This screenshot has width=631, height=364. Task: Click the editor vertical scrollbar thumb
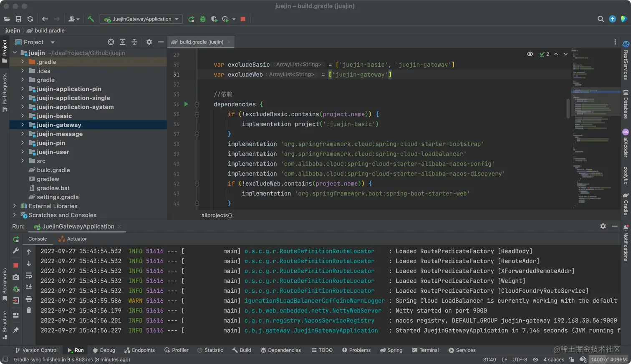pos(568,108)
